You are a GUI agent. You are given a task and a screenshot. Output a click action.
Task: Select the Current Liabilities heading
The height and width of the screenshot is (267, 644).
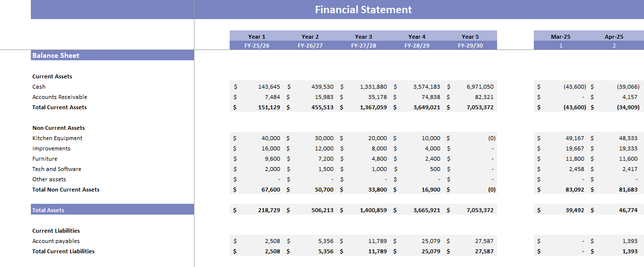pyautogui.click(x=56, y=231)
